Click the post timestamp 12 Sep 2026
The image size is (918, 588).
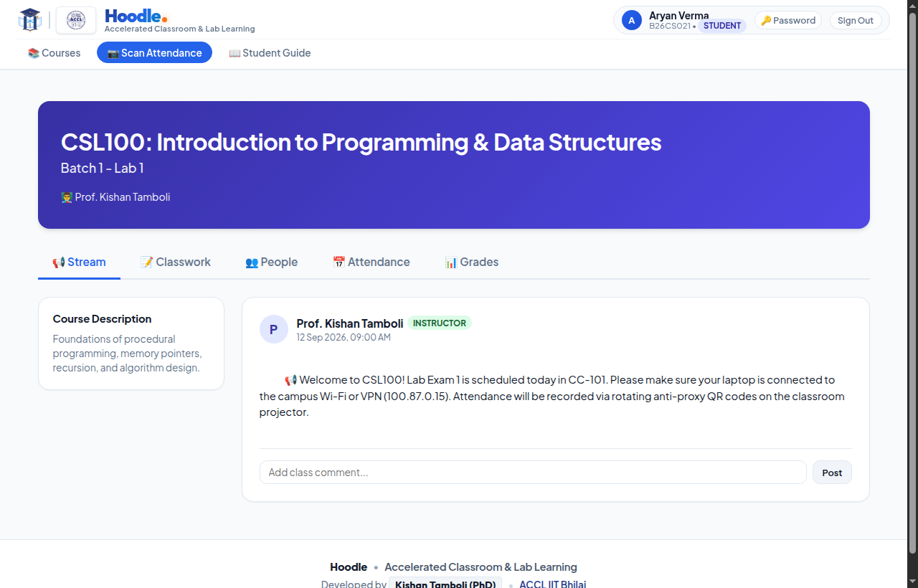point(344,337)
